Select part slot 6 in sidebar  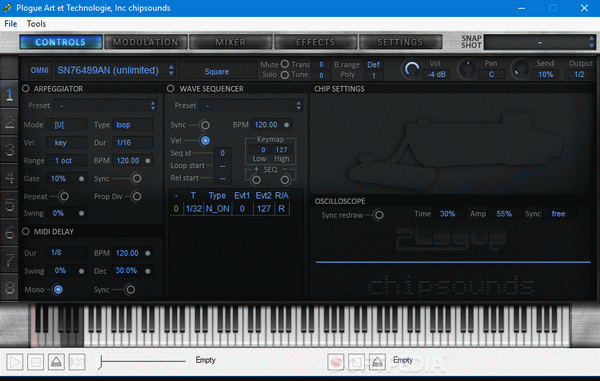pos(10,232)
